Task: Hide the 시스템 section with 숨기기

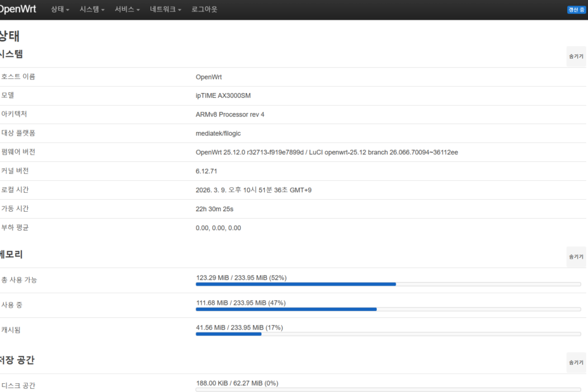Action: (576, 56)
